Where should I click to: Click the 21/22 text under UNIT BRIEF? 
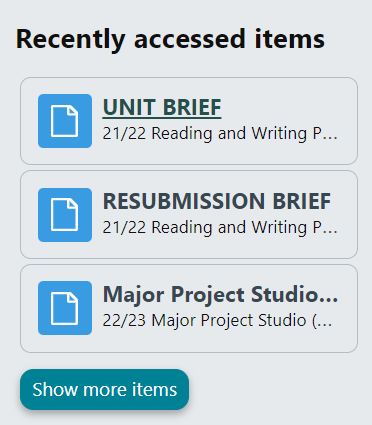124,133
